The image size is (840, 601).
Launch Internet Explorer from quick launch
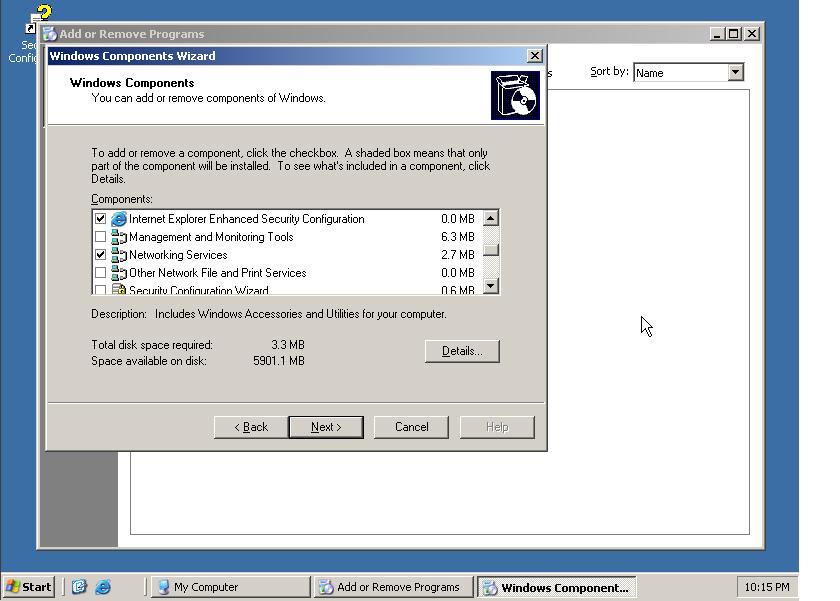[x=103, y=587]
